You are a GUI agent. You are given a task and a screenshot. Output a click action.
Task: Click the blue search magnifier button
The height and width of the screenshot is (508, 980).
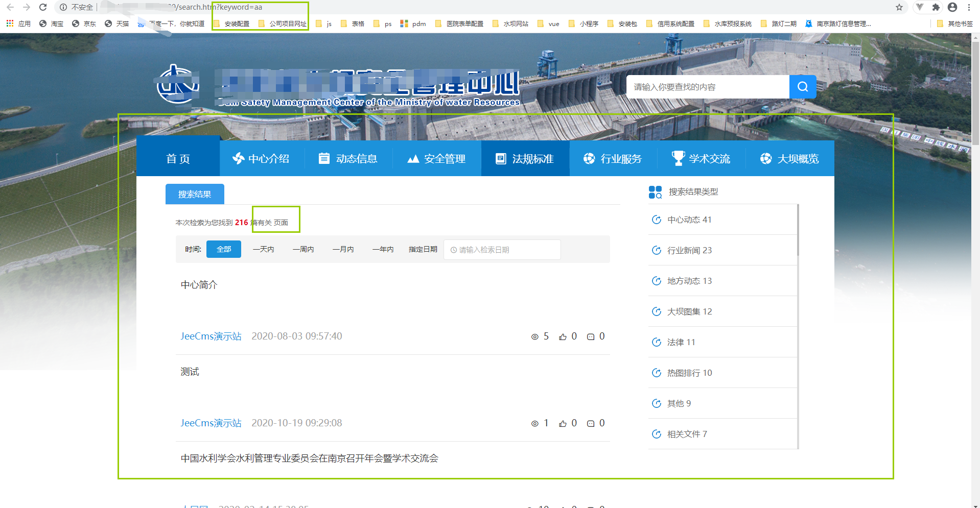(x=802, y=87)
